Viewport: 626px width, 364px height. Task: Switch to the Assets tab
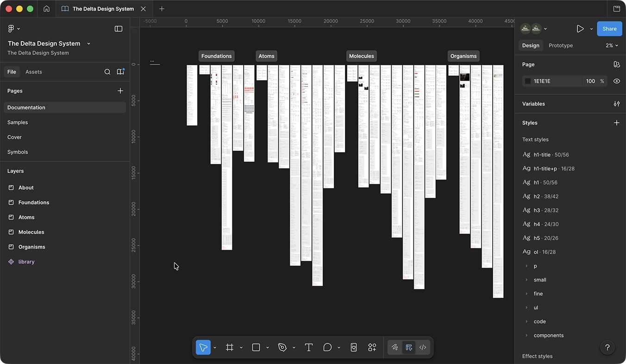click(34, 72)
